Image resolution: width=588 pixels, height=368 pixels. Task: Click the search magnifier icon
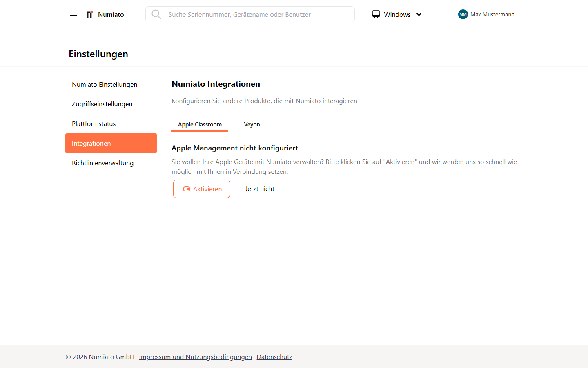click(156, 14)
